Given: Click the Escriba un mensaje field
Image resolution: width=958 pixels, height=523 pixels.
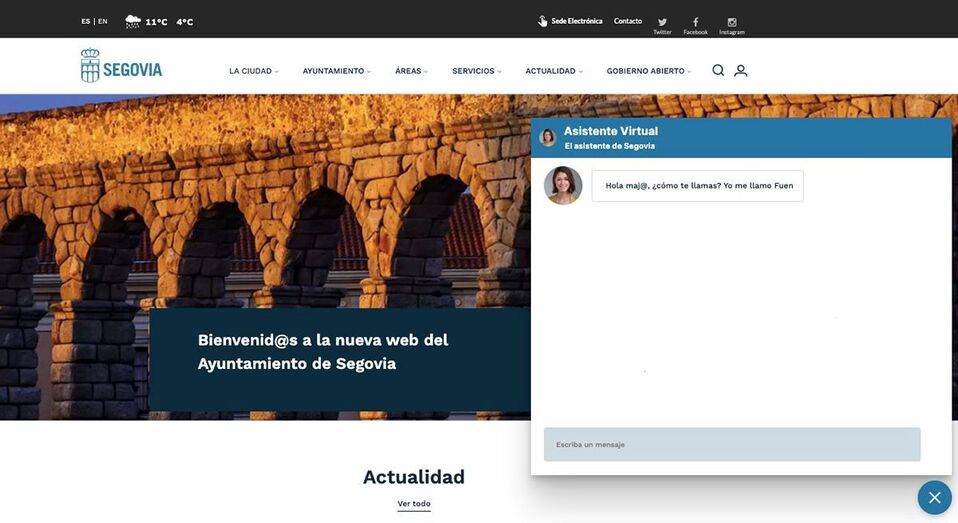Looking at the screenshot, I should 731,445.
